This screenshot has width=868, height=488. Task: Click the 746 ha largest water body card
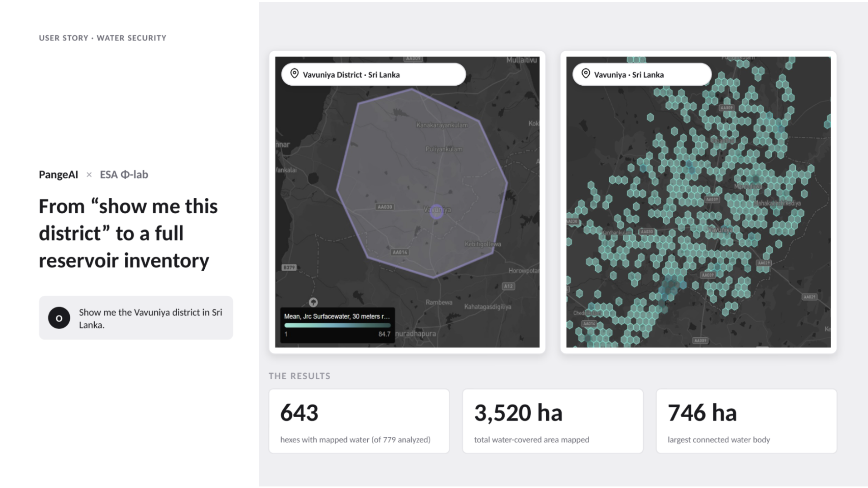[x=746, y=421]
